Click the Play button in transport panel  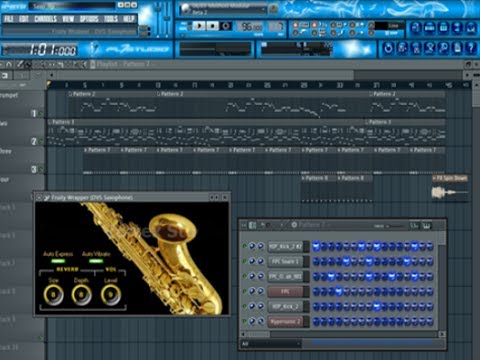coord(199,26)
